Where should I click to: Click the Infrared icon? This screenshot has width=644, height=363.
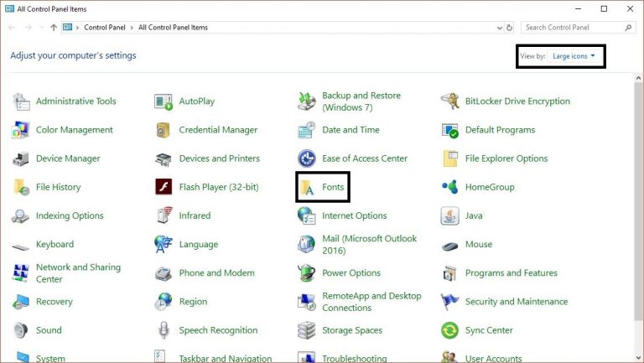pyautogui.click(x=164, y=216)
